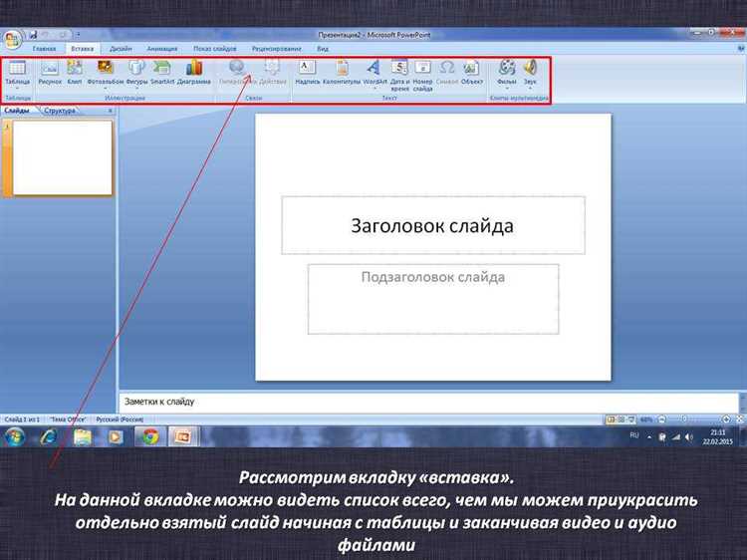Viewport: 747px width, 560px height.
Task: Launch Internet Explorer from taskbar
Action: pos(49,436)
